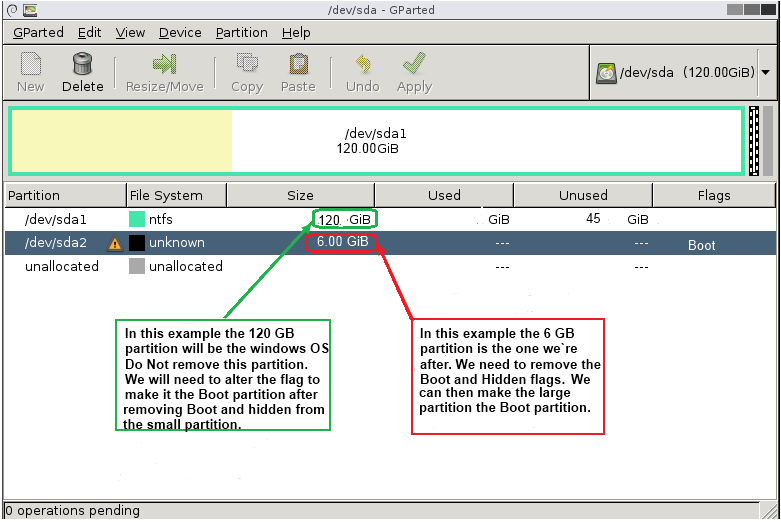Click the 120 GiB size cell
The image size is (781, 522).
point(345,220)
